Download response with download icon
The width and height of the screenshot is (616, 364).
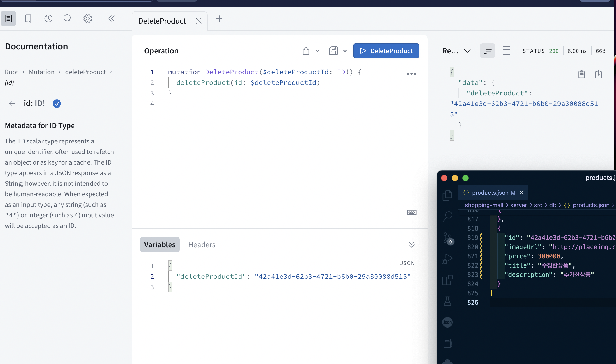coord(598,74)
